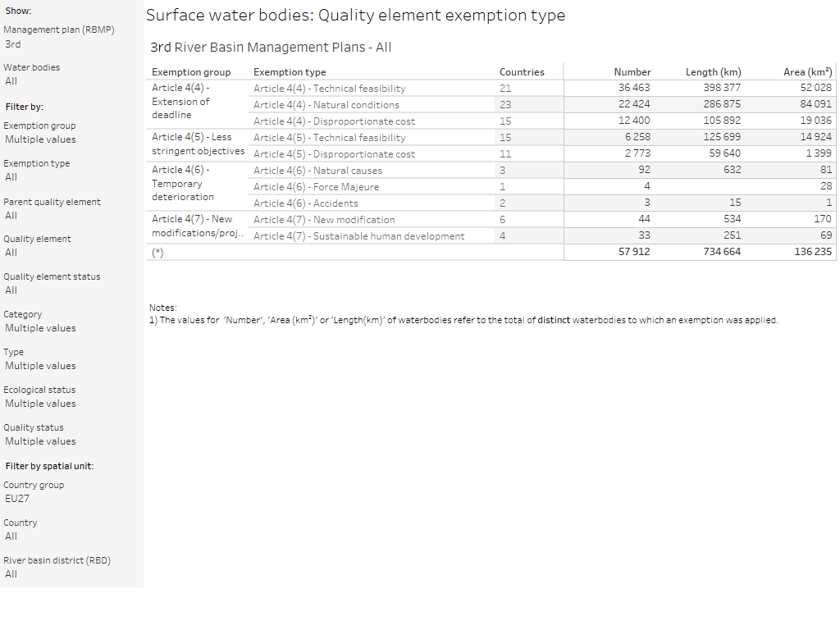
Task: Open Category filter showing Multiple values
Action: pos(71,328)
